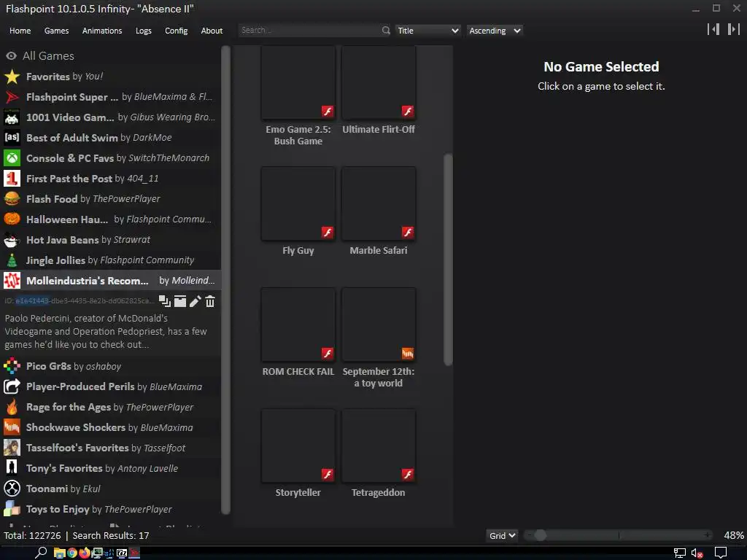This screenshot has height=560, width=747.
Task: Select the Jingle Jollies playlist title
Action: 55,260
